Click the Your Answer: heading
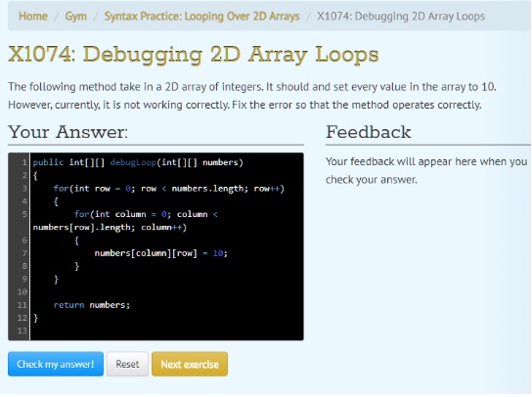 pyautogui.click(x=67, y=132)
